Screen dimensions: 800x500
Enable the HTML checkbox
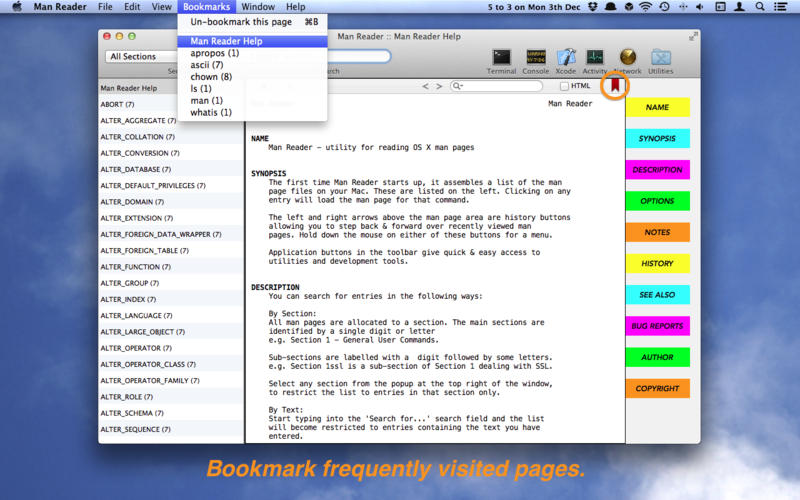tap(564, 87)
